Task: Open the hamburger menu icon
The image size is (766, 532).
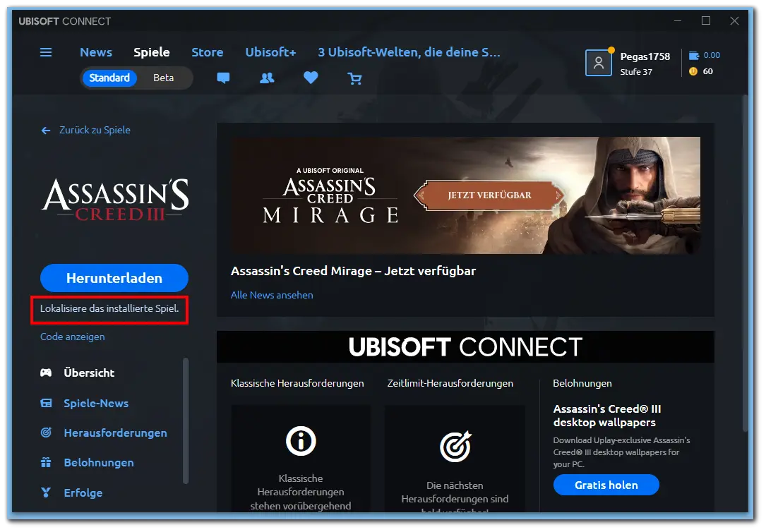Action: coord(46,52)
